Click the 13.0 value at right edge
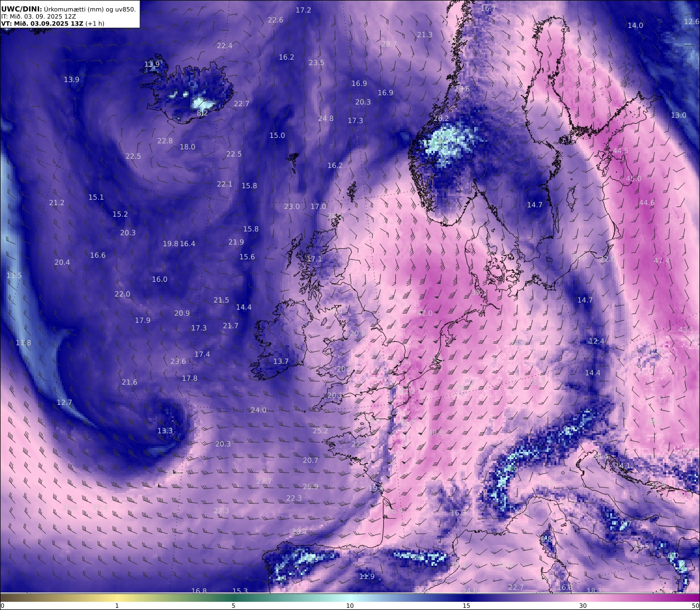The width and height of the screenshot is (700, 610). (679, 115)
